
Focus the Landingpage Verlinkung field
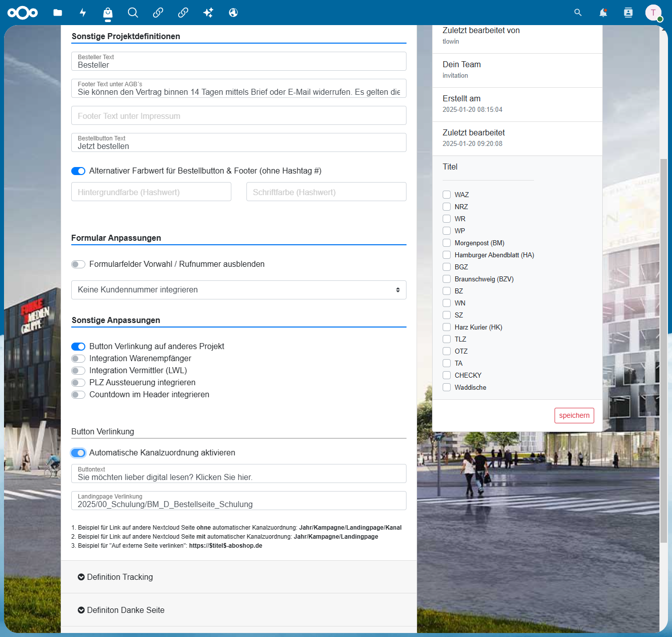(239, 501)
